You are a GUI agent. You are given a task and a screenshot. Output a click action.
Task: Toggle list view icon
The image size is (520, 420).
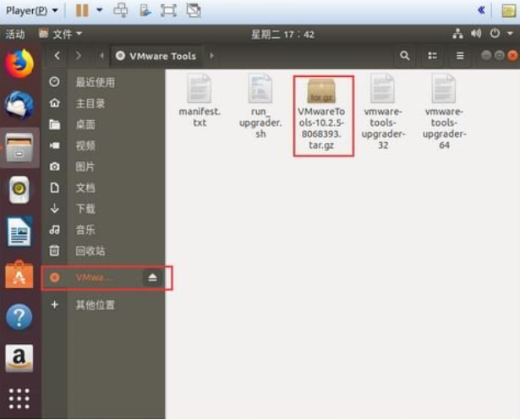(432, 56)
